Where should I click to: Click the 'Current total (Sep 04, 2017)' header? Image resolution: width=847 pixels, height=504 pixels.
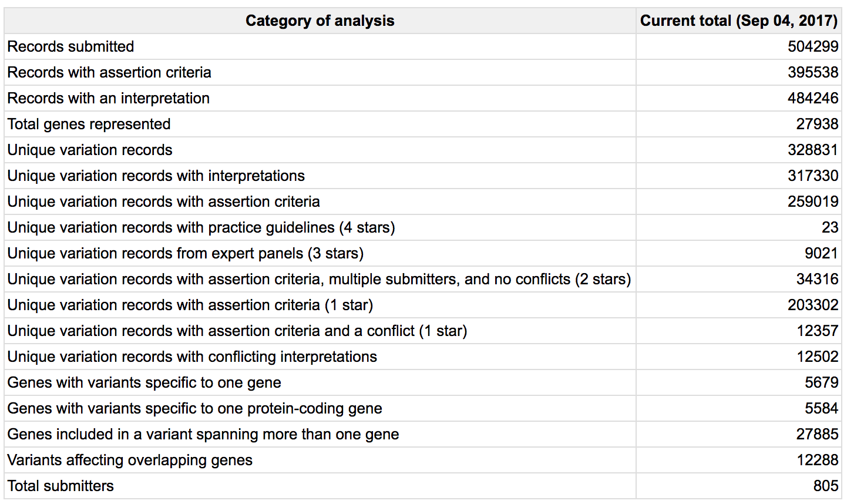click(x=738, y=21)
